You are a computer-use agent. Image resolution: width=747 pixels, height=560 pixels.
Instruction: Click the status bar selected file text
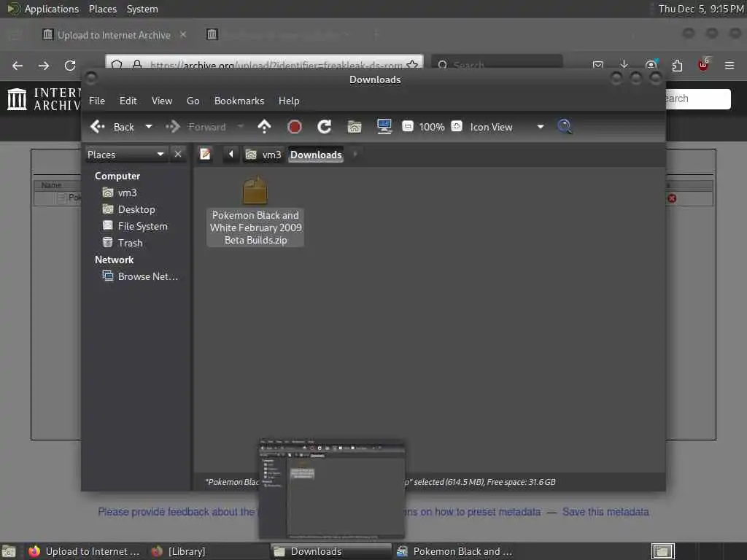380,482
